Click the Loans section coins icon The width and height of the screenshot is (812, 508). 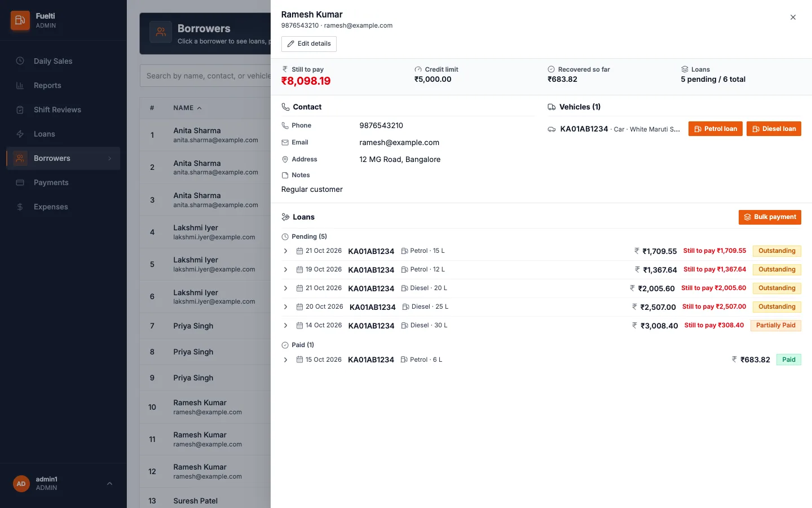pyautogui.click(x=285, y=217)
